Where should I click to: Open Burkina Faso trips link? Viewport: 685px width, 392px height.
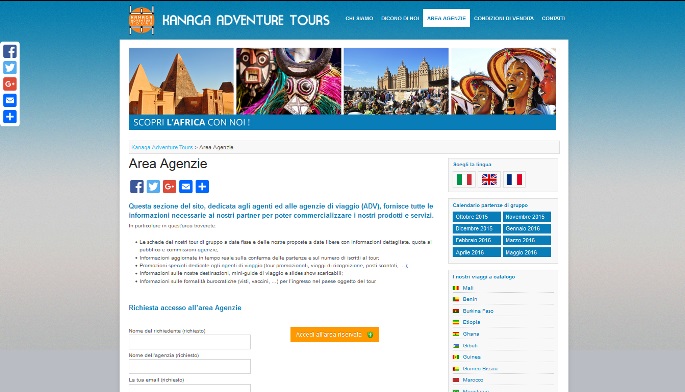(478, 311)
